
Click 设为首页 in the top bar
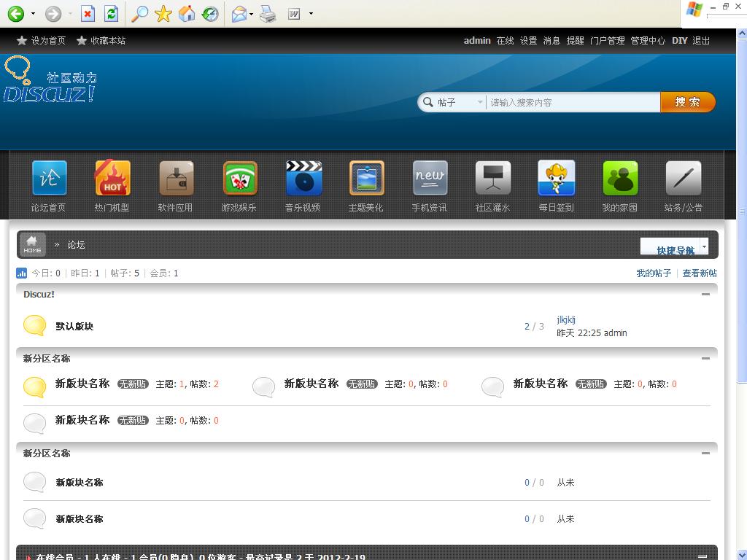click(48, 41)
